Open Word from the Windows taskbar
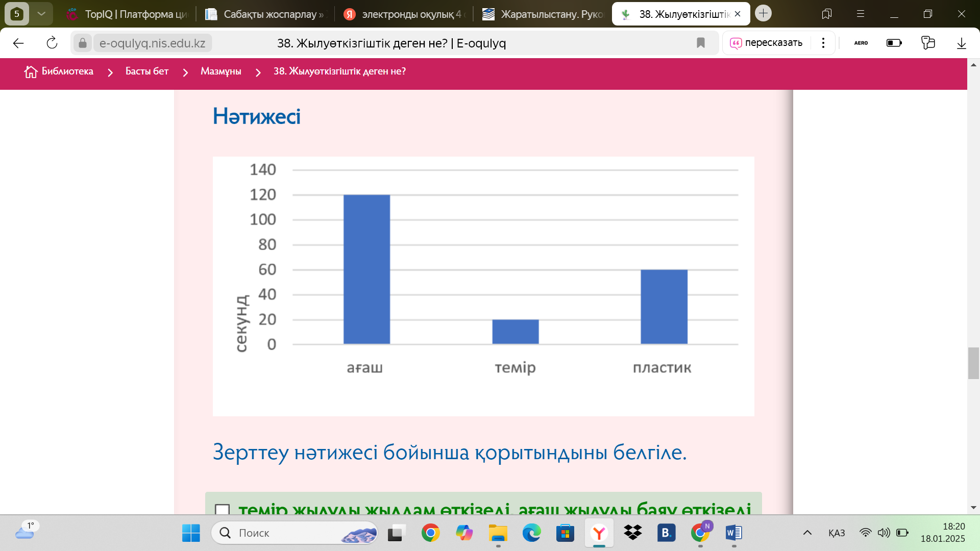980x551 pixels. click(x=733, y=533)
